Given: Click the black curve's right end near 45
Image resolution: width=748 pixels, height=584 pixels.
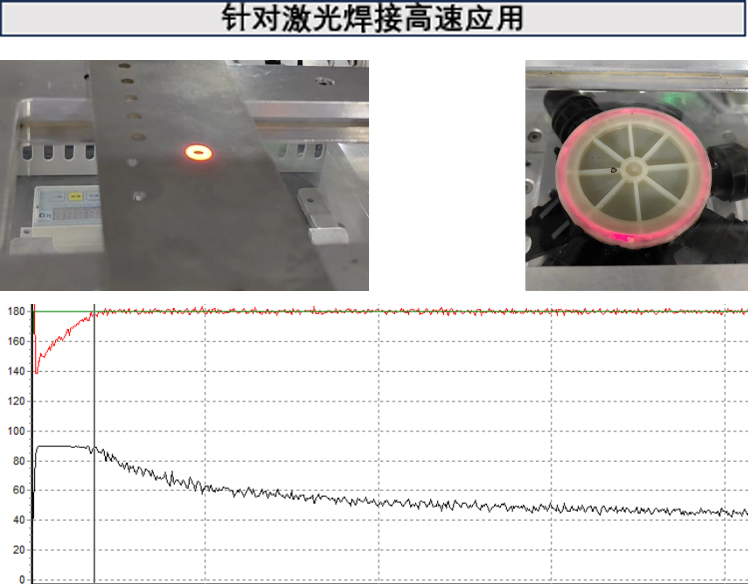Looking at the screenshot, I should 742,514.
